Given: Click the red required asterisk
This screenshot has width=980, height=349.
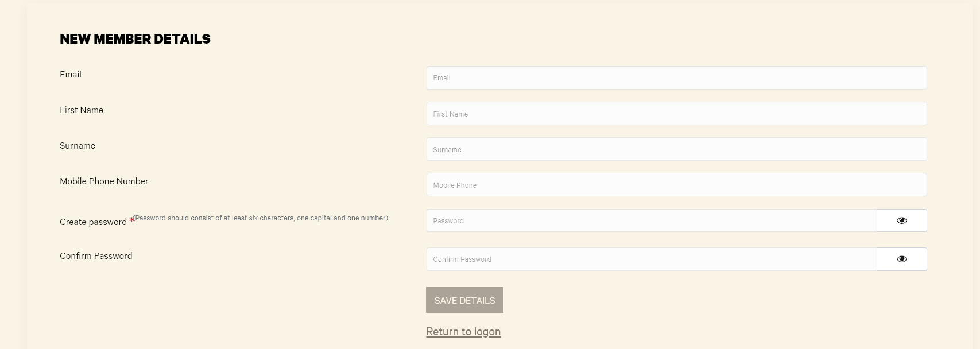Looking at the screenshot, I should click(131, 219).
